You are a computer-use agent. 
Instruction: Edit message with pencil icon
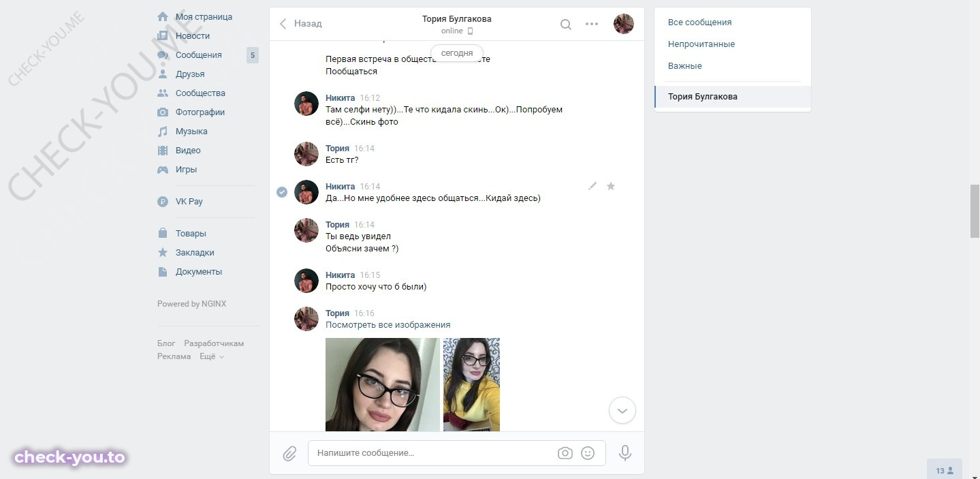592,186
